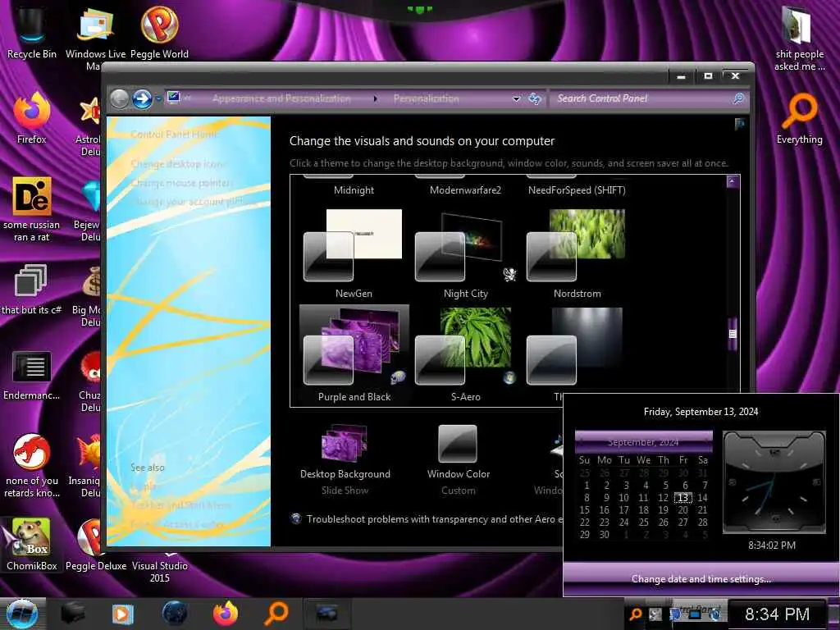The width and height of the screenshot is (840, 630).
Task: Click the globe browser icon in taskbar
Action: tap(175, 614)
